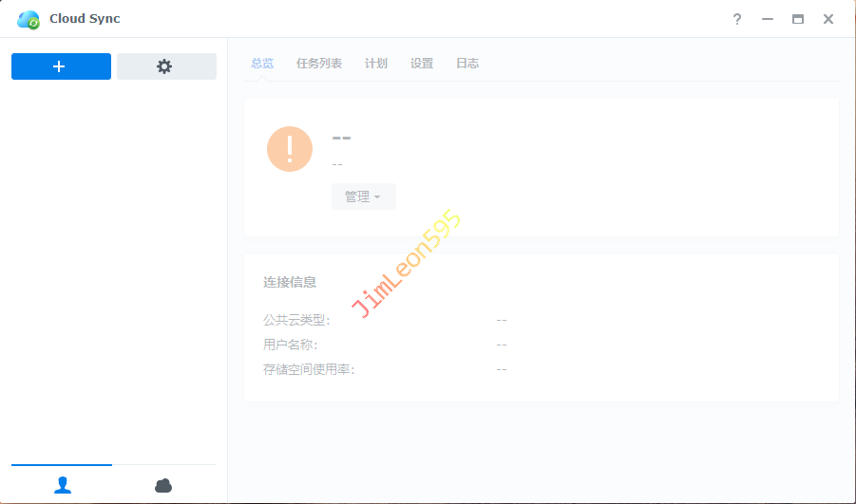Viewport: 856px width, 504px height.
Task: Go to the 计划 tab
Action: 376,64
